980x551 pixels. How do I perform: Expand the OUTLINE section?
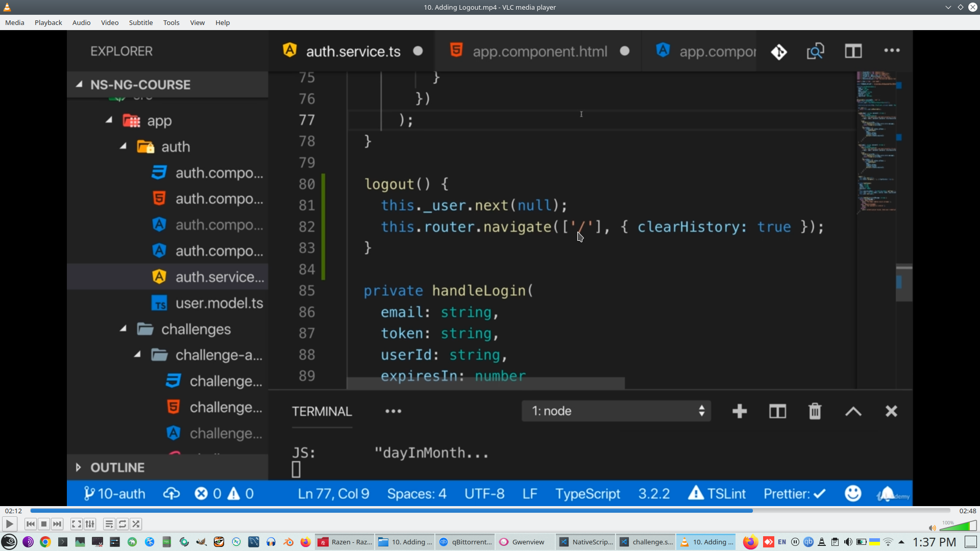pos(117,467)
